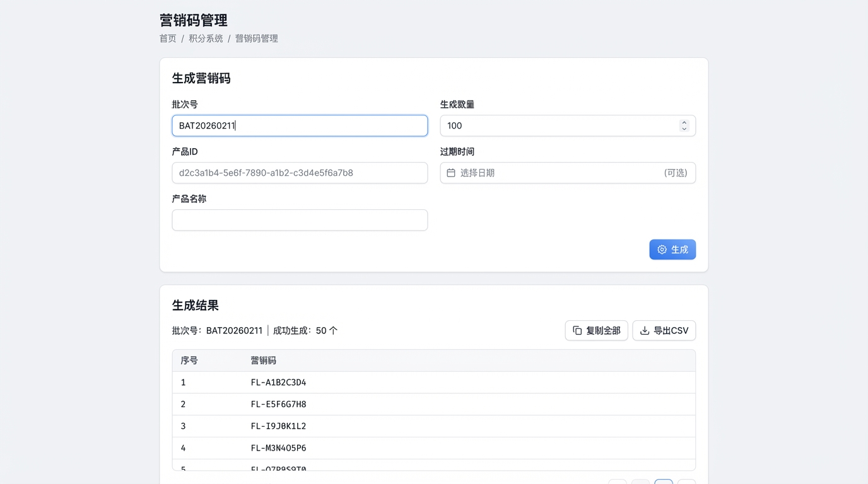Screen dimensions: 868x484
Task: Click 营销码管理 breadcrumb item
Action: click(256, 38)
